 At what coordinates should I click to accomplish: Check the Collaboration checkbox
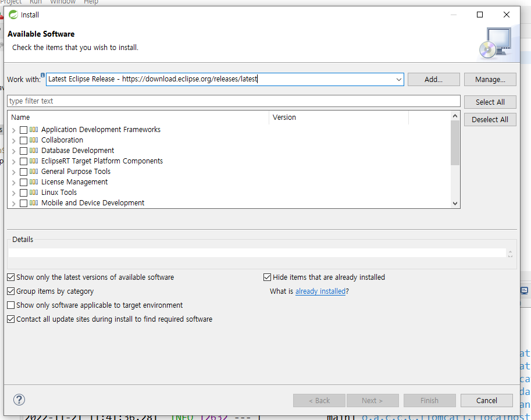pyautogui.click(x=23, y=140)
